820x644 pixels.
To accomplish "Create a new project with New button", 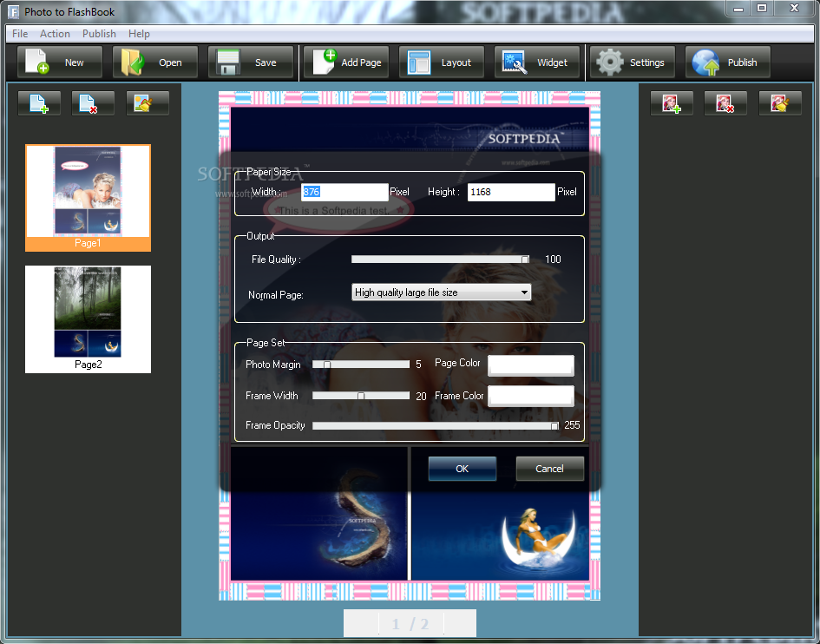I will click(60, 62).
